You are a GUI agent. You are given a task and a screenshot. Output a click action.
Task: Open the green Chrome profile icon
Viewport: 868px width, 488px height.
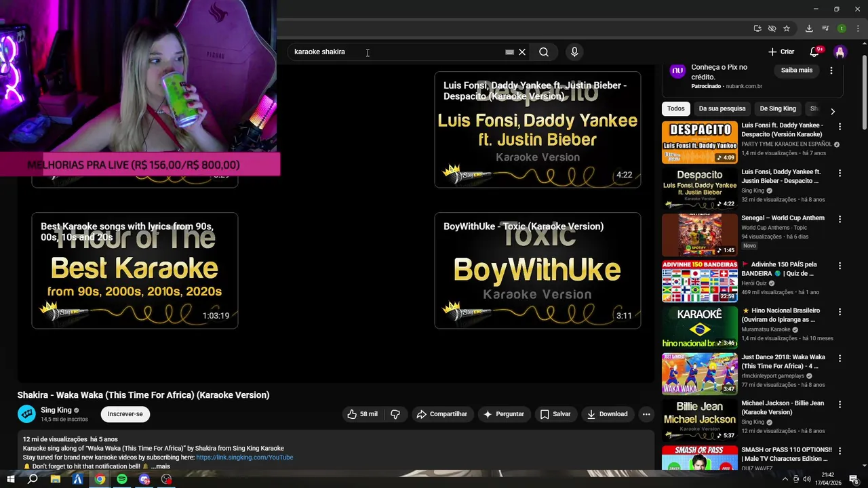point(842,28)
